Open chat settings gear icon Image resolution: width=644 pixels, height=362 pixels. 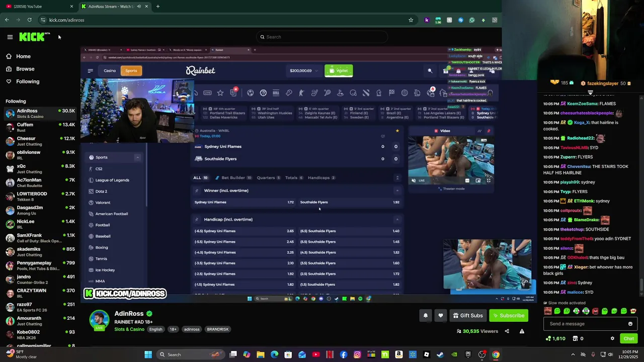612,339
